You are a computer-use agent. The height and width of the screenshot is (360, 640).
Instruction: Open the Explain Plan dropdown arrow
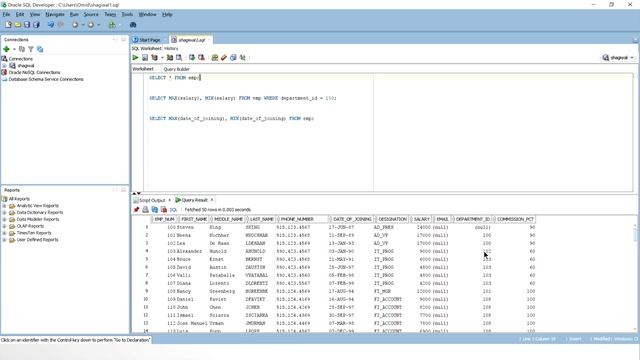pyautogui.click(x=162, y=58)
